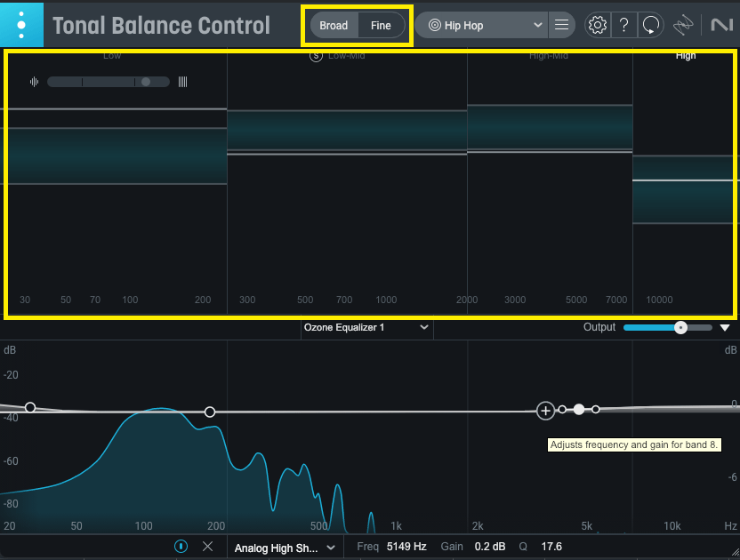Open the Analog High Shelf filter type dropdown
Screen dimensions: 740x560
285,548
